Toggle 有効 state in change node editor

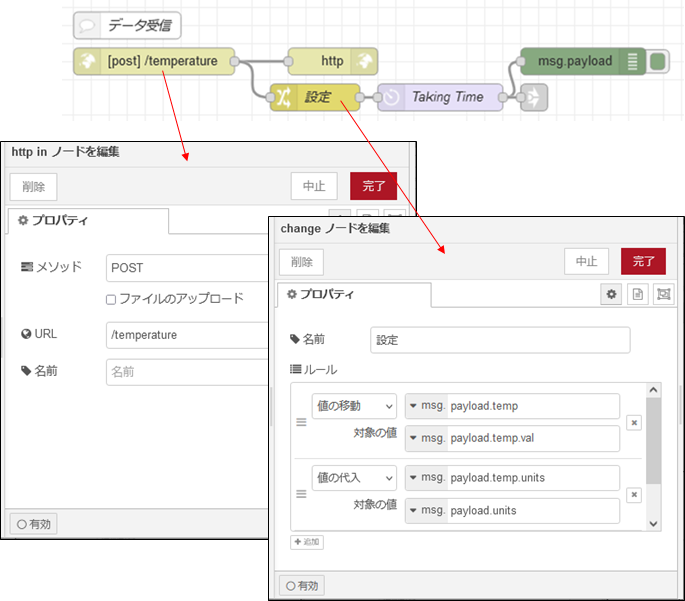pyautogui.click(x=301, y=586)
